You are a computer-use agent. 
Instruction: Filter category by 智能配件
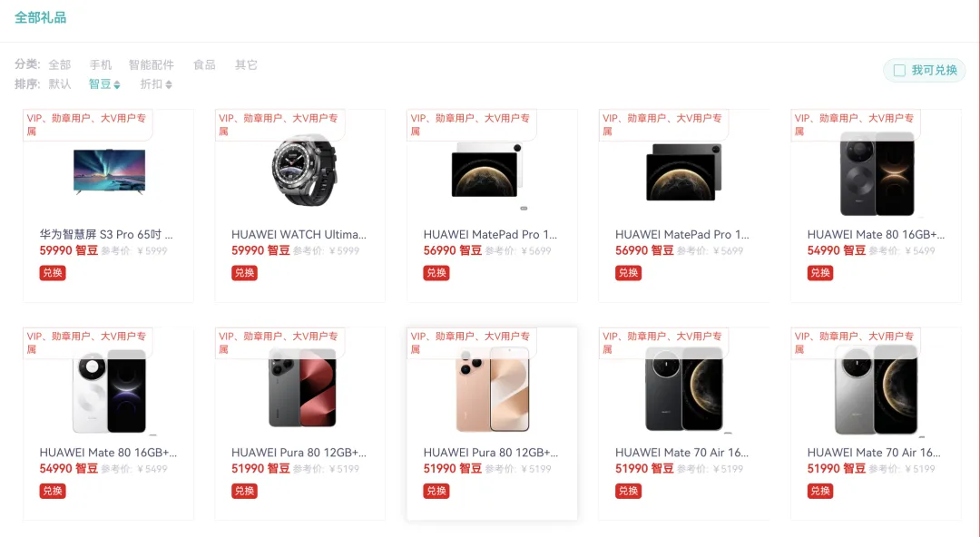[152, 64]
